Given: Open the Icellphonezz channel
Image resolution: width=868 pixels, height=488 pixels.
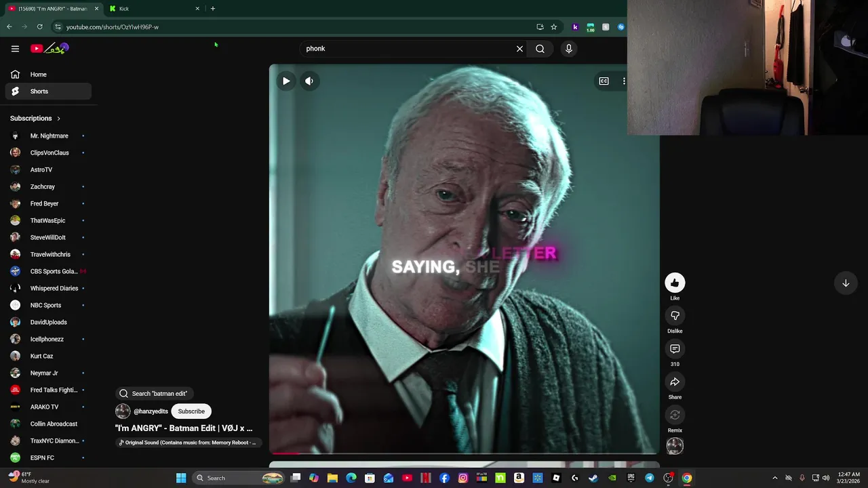Looking at the screenshot, I should click(48, 339).
